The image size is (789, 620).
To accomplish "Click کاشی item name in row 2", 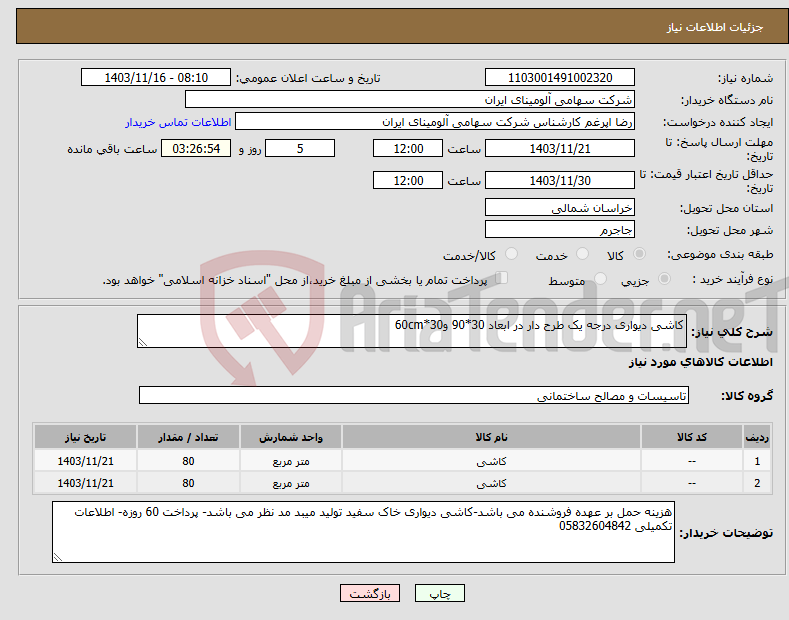I will pos(491,484).
